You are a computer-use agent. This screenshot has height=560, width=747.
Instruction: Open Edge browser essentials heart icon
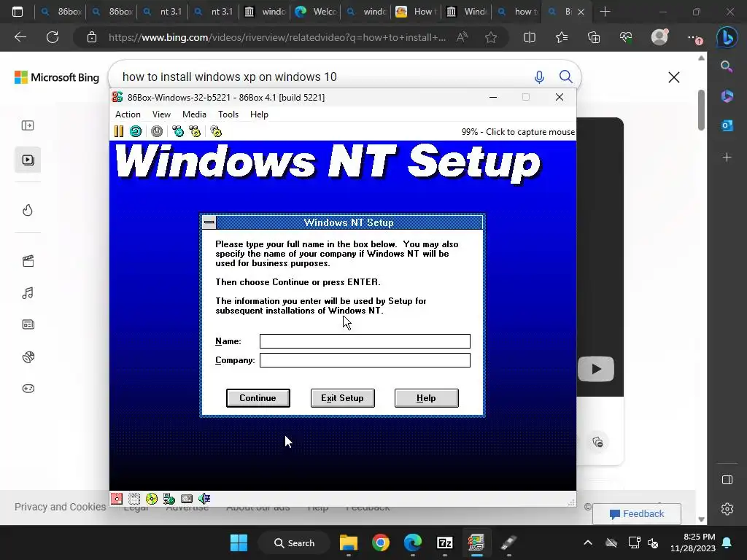626,37
